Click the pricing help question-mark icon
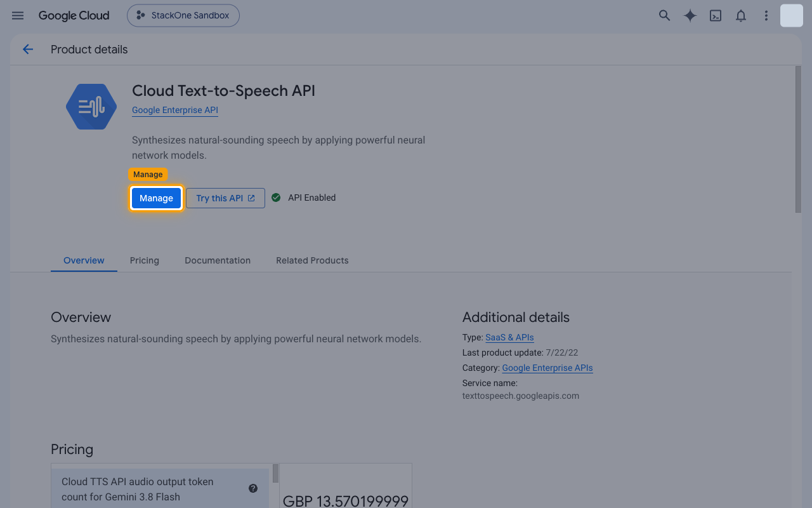Screen dimensions: 812x508 253,488
